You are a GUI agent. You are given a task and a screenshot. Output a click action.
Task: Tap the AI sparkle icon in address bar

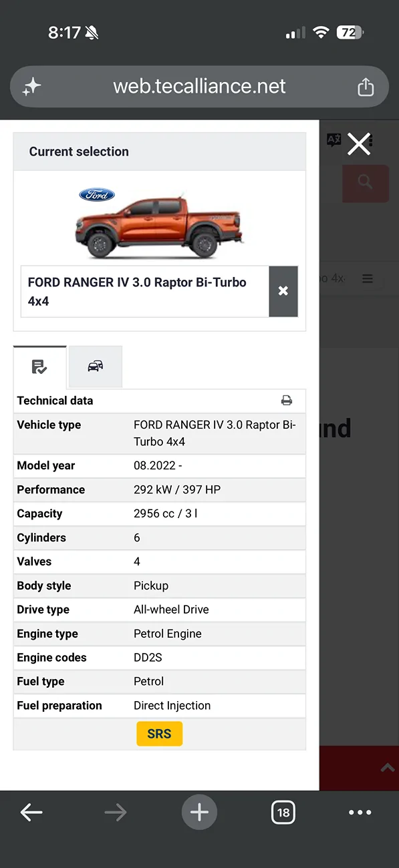[x=32, y=87]
